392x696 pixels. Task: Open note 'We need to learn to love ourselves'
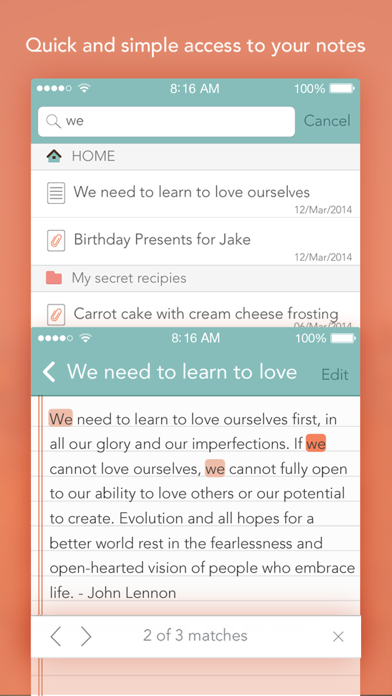pyautogui.click(x=195, y=194)
